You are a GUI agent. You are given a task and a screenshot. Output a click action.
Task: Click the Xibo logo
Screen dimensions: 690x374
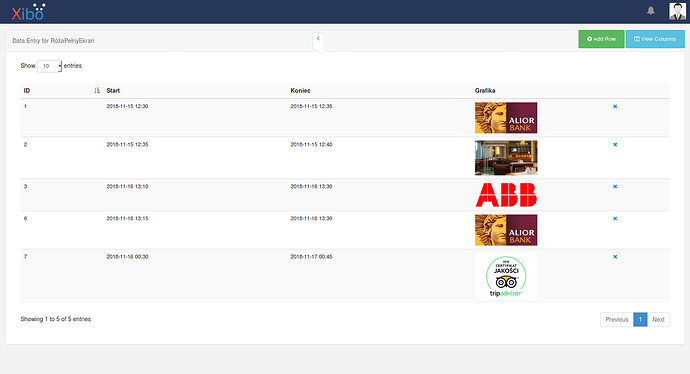pyautogui.click(x=29, y=12)
